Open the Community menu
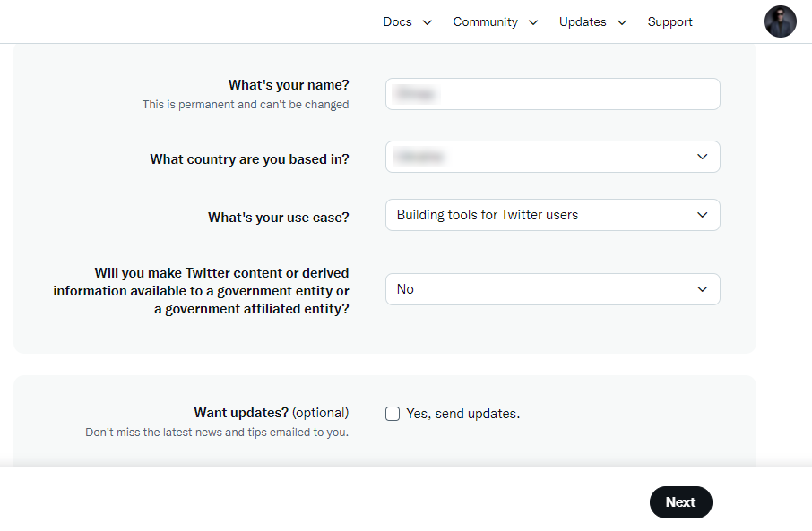812x531 pixels. (x=485, y=21)
